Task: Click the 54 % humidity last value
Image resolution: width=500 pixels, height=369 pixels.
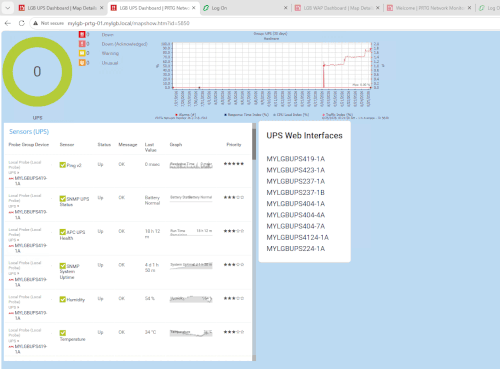Action: [150, 299]
